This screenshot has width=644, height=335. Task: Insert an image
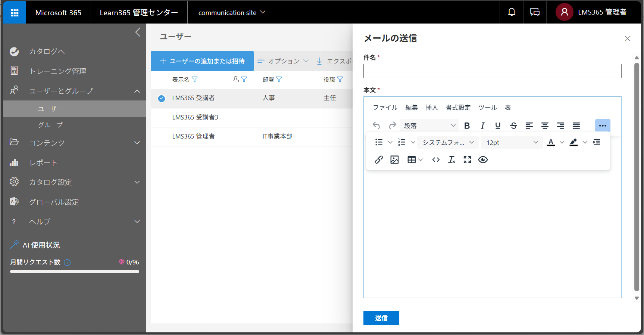tap(394, 160)
